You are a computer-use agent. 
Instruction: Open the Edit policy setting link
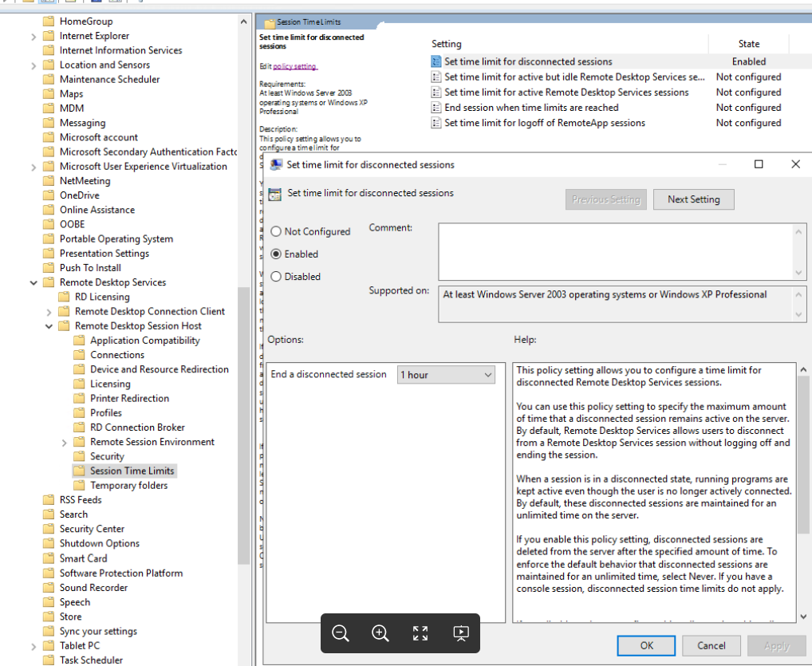(x=295, y=66)
